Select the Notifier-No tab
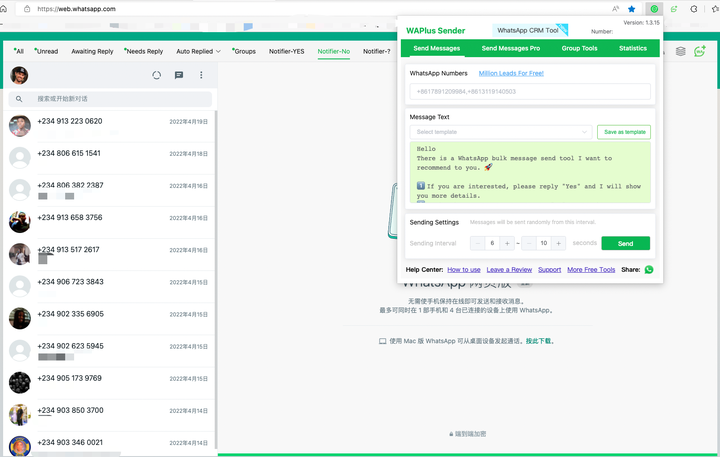Image resolution: width=720 pixels, height=457 pixels. tap(334, 51)
